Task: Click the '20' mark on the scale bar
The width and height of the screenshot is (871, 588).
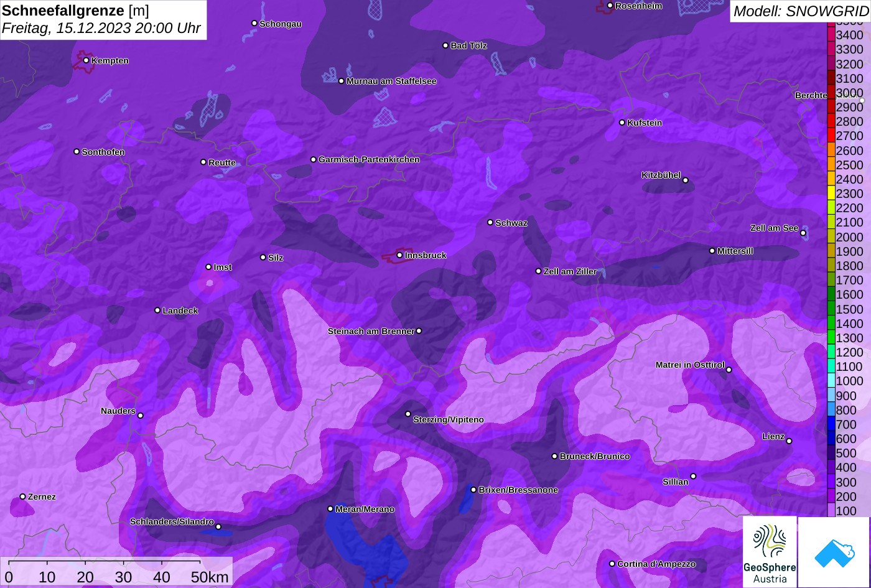Action: pyautogui.click(x=85, y=577)
